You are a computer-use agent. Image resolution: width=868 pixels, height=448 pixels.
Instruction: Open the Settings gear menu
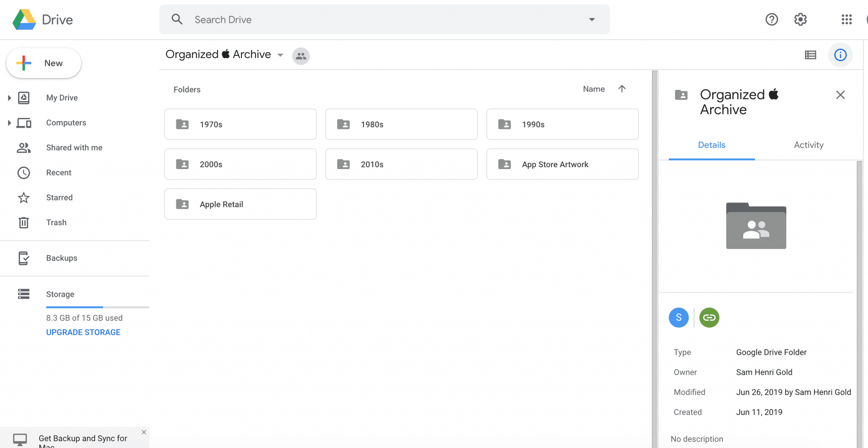click(x=800, y=19)
